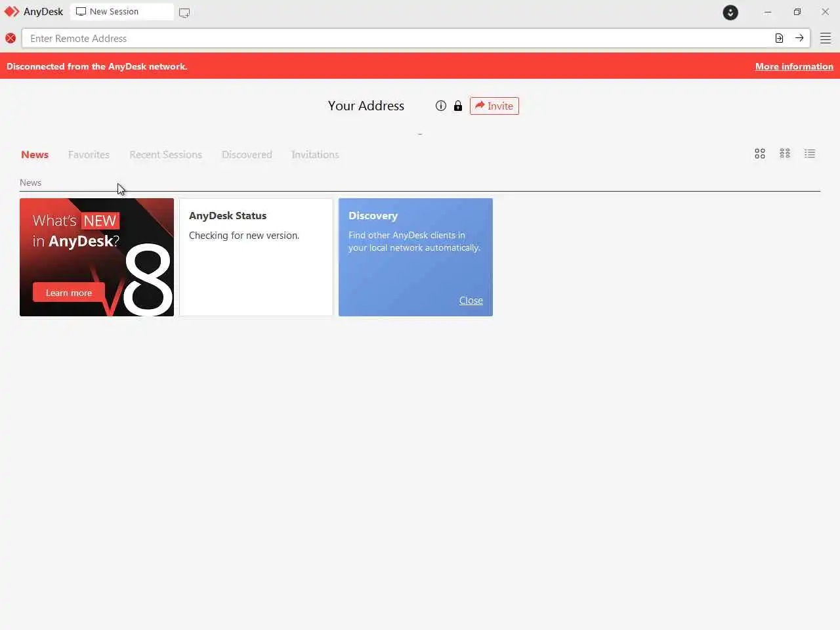This screenshot has height=630, width=840.
Task: Open a new tab with the plus-monitor icon
Action: coord(184,12)
